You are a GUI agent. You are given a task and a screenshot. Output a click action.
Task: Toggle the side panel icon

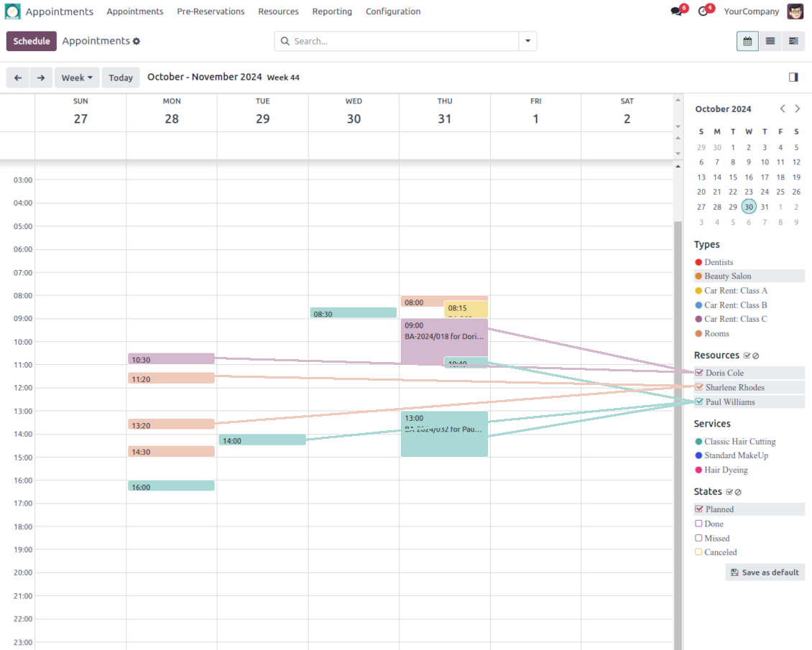(x=793, y=77)
